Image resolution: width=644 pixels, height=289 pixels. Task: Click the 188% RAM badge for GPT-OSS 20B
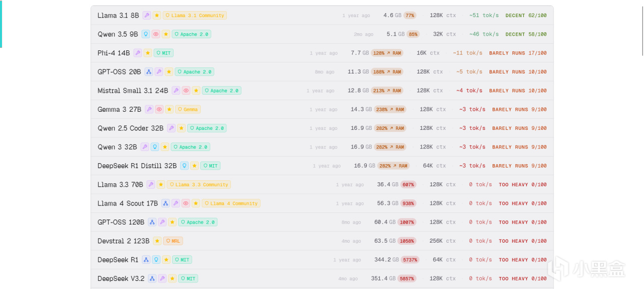387,72
